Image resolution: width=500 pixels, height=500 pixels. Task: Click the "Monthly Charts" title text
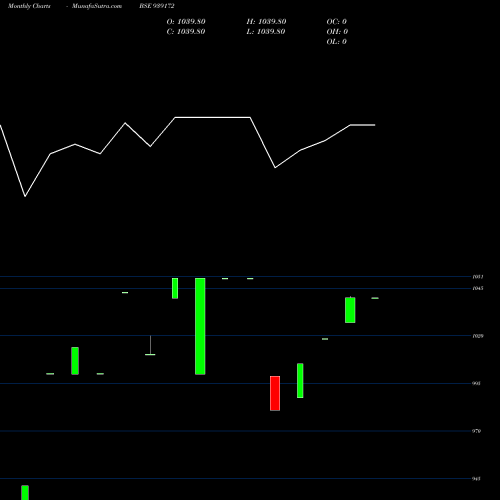pos(29,6)
